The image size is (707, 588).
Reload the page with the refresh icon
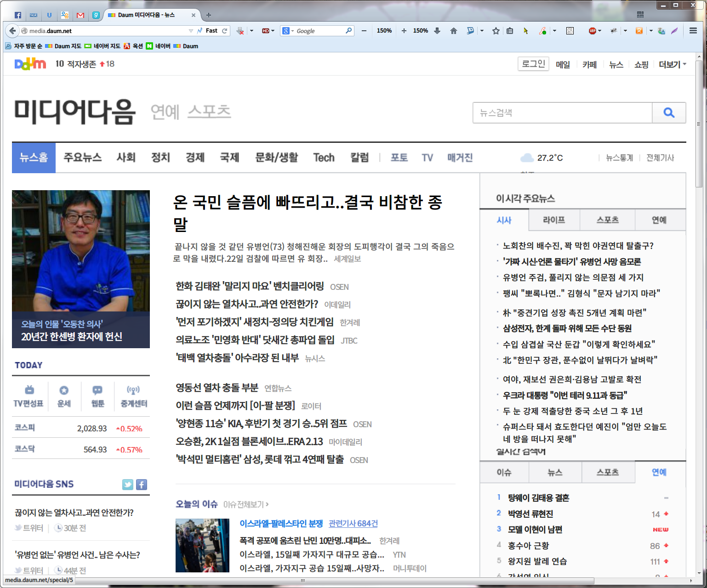[225, 31]
